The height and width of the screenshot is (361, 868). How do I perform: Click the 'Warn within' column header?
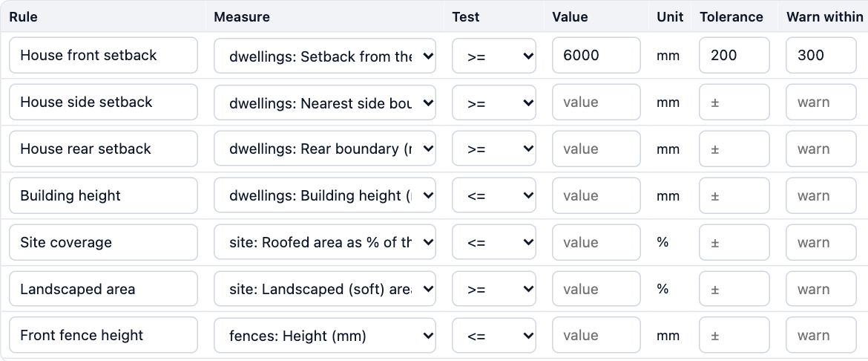[825, 17]
